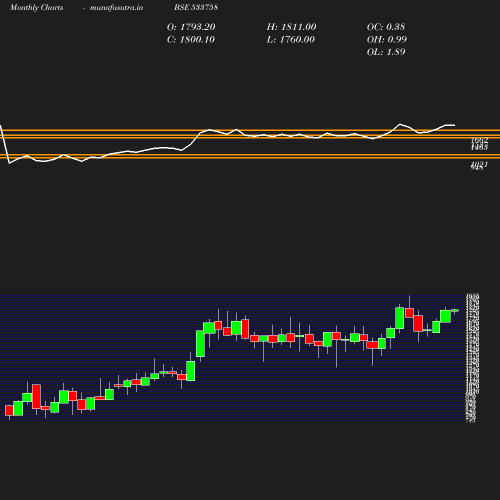Click the 1031 price level label
This screenshot has height=500, width=500.
click(x=480, y=164)
